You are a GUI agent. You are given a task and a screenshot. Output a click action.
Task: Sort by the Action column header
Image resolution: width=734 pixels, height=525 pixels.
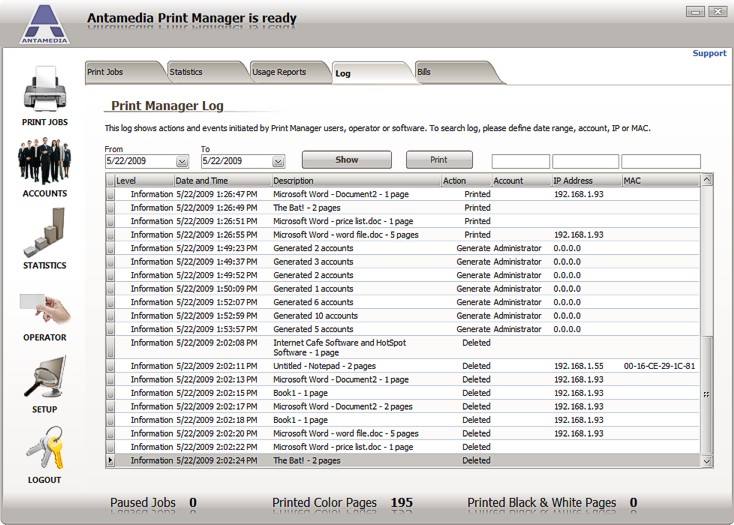466,181
